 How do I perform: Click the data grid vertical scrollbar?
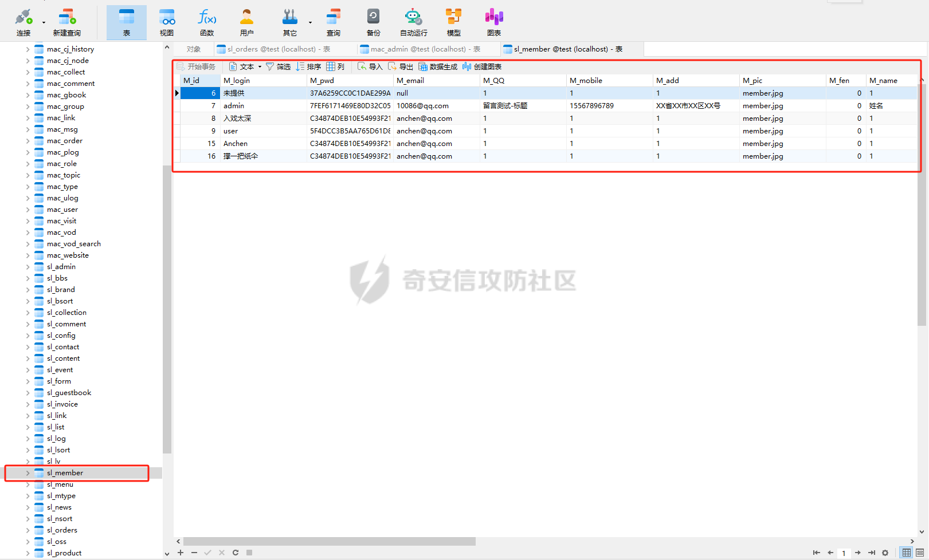click(922, 204)
